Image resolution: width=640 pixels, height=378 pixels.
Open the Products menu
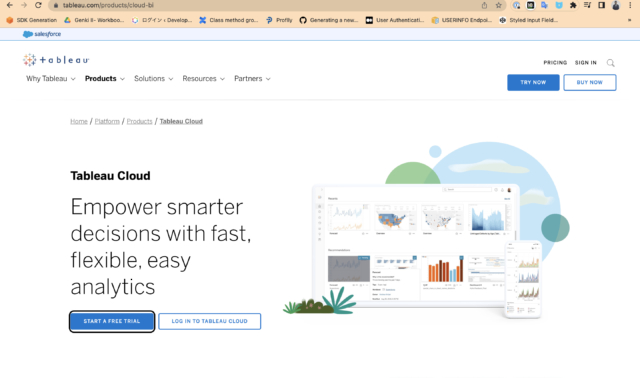point(104,79)
